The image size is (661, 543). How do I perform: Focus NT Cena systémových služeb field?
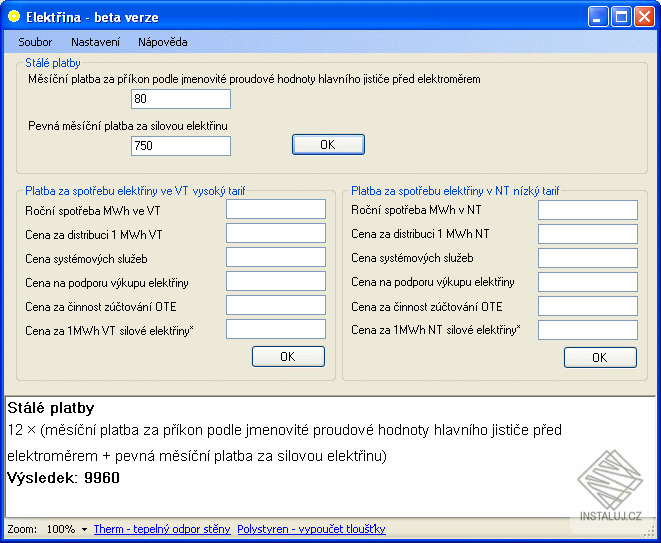[x=588, y=258]
